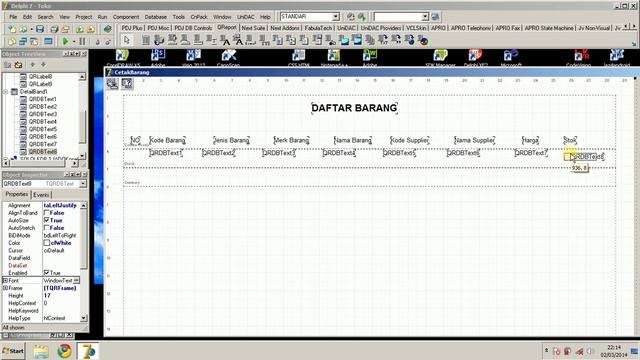Open the QRDBText8 component selector dropdown
640x360 pixels.
[82, 184]
